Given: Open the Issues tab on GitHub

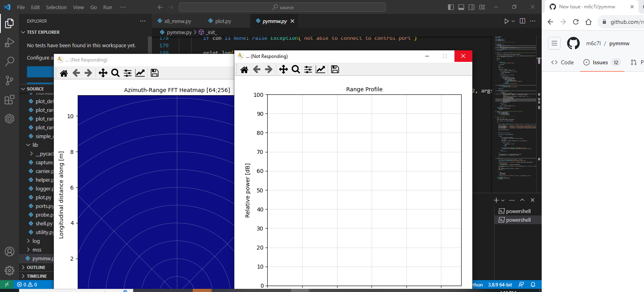Looking at the screenshot, I should point(600,62).
